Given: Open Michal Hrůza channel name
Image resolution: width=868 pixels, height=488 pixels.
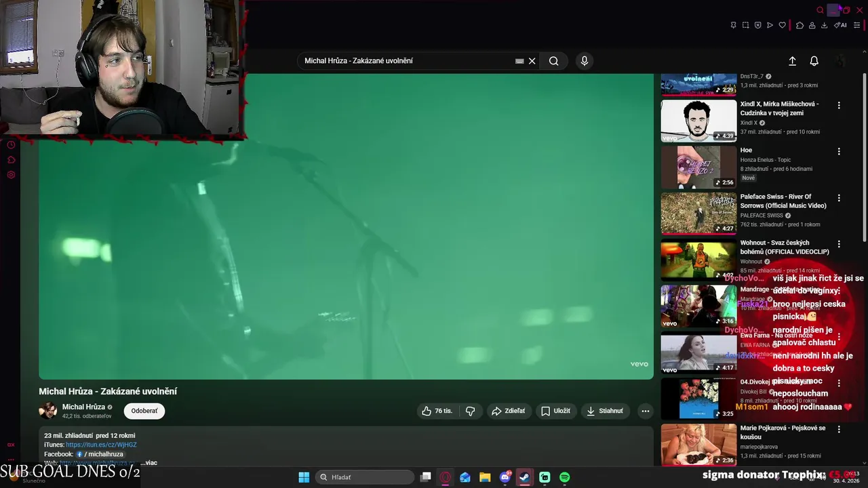Looking at the screenshot, I should pos(83,407).
